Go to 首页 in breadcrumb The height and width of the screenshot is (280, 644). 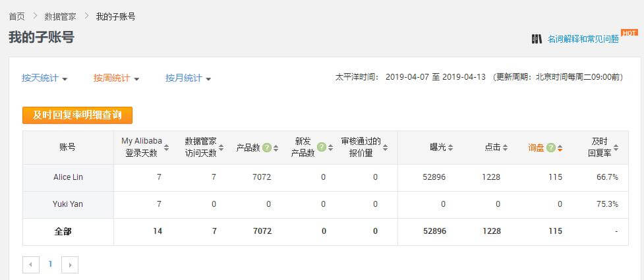pyautogui.click(x=16, y=16)
